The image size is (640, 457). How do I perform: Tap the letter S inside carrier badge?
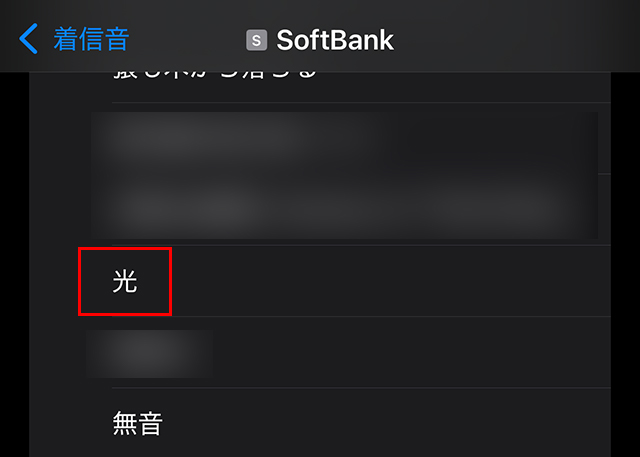256,40
